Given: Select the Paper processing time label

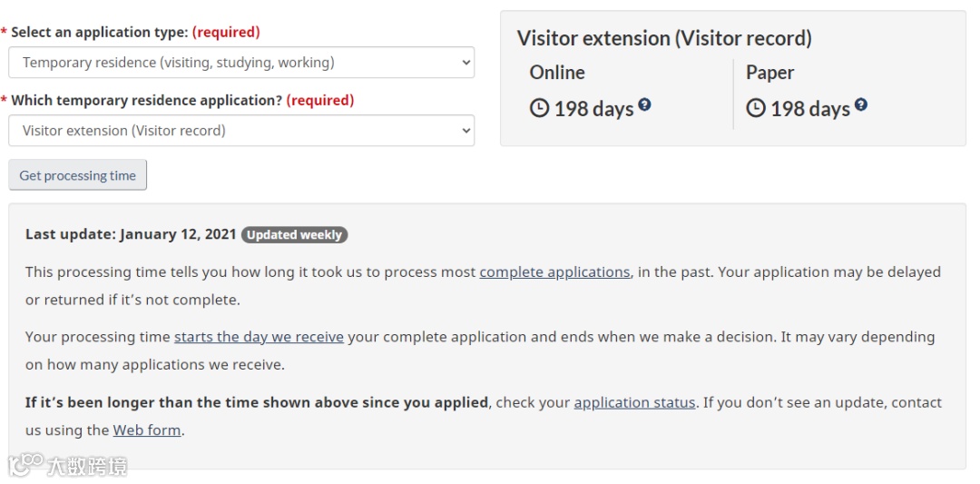Looking at the screenshot, I should coord(769,73).
